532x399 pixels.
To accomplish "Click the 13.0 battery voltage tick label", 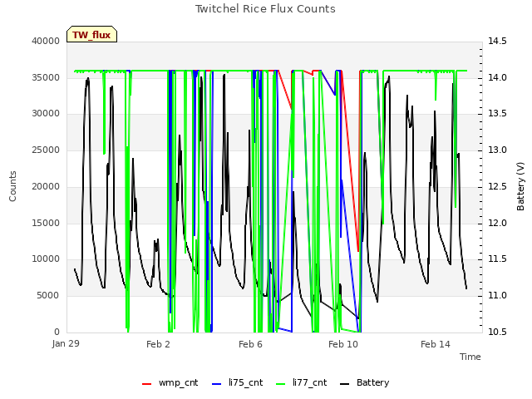I will tap(497, 150).
